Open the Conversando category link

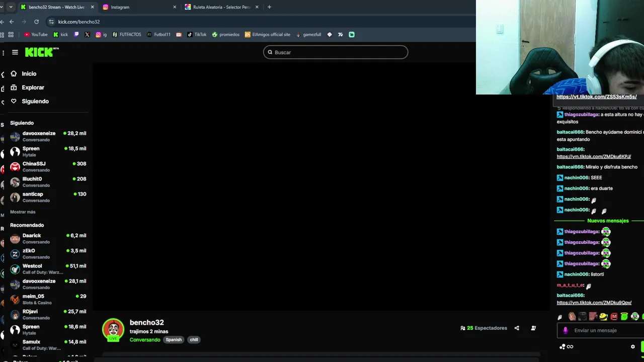(145, 340)
